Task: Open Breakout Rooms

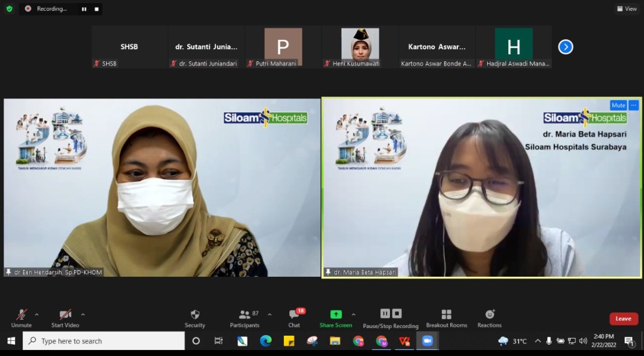Action: pyautogui.click(x=446, y=318)
